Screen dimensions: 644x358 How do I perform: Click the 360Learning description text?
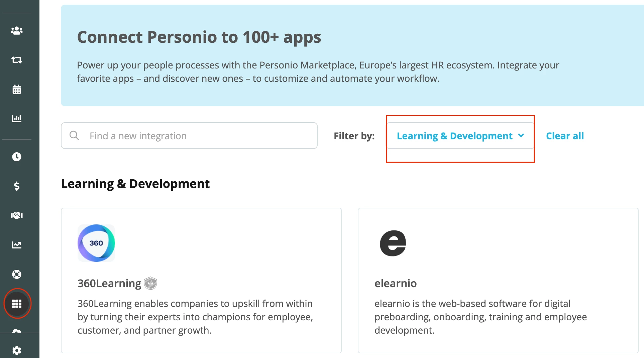pos(195,317)
